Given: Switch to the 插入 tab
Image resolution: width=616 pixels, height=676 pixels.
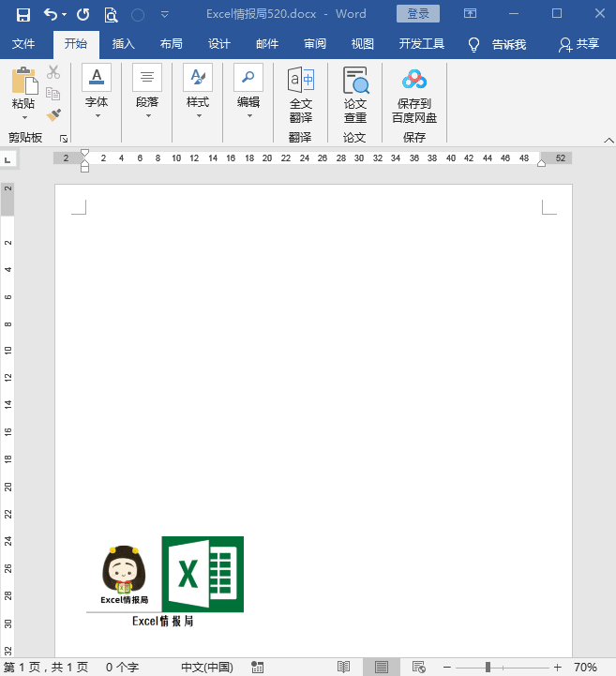Looking at the screenshot, I should click(x=123, y=44).
